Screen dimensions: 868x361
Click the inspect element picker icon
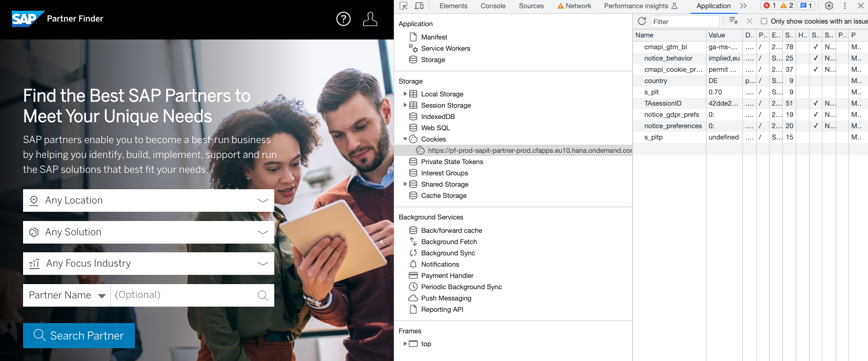(x=403, y=6)
